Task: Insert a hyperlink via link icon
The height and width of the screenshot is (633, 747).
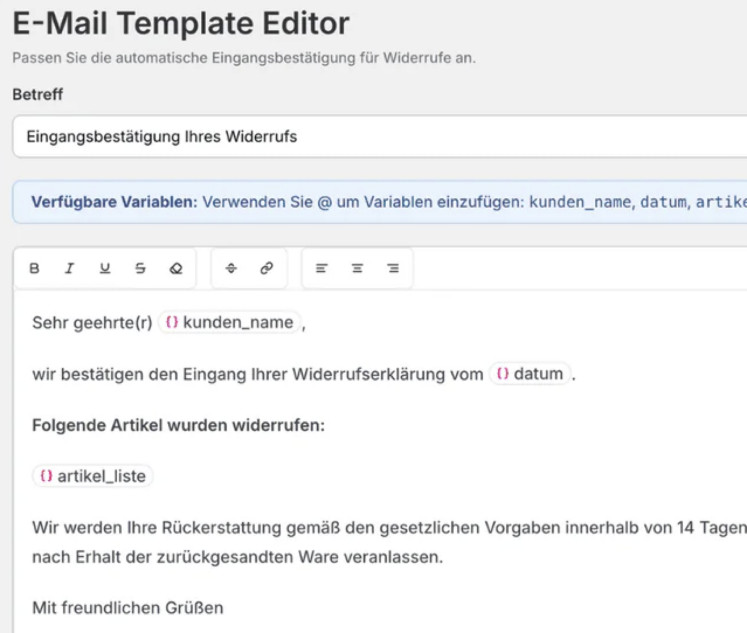Action: (266, 268)
